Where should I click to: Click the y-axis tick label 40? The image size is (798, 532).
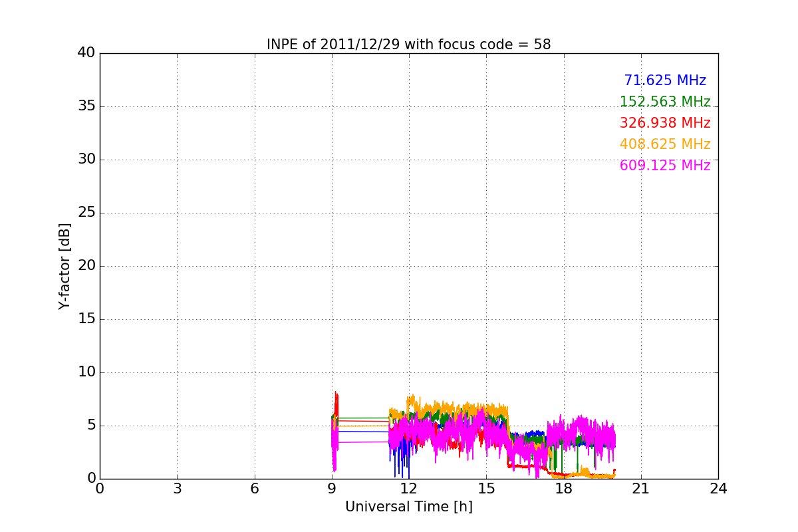pos(86,53)
